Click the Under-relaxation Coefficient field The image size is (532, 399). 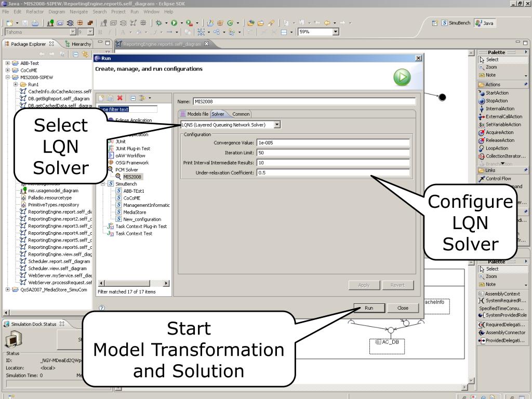pos(333,172)
